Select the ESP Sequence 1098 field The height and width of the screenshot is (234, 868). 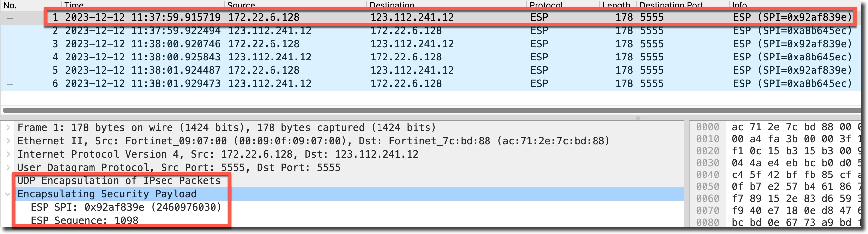[x=84, y=220]
